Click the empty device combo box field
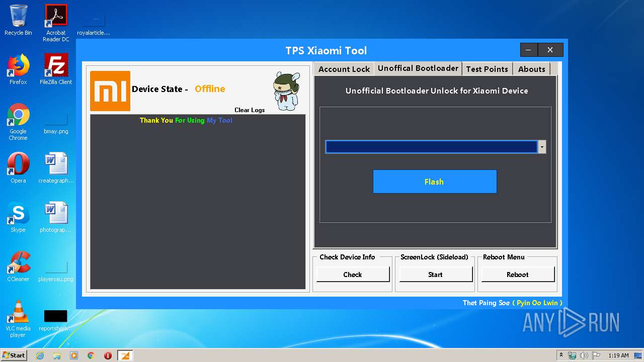The image size is (644, 362). pos(431,147)
